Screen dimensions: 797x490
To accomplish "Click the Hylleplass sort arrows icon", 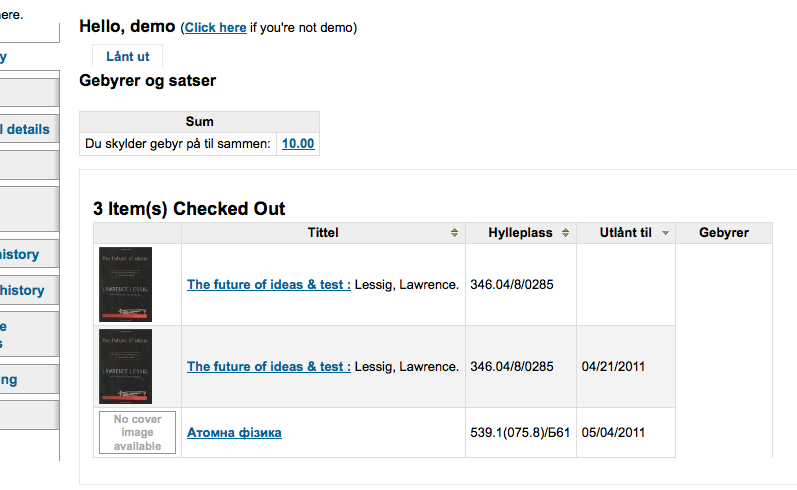I will (x=565, y=233).
